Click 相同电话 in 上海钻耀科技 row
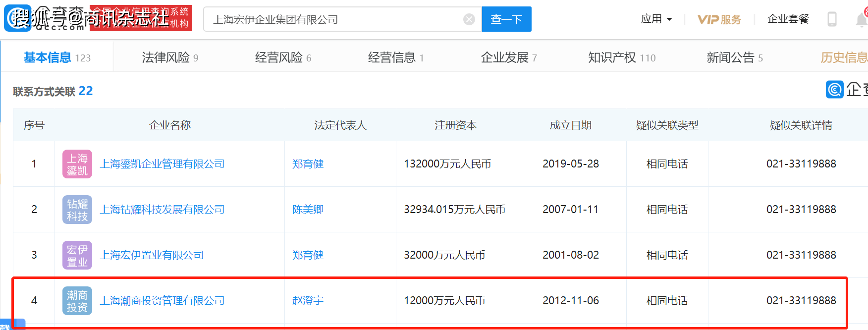The image size is (868, 330). pos(667,210)
